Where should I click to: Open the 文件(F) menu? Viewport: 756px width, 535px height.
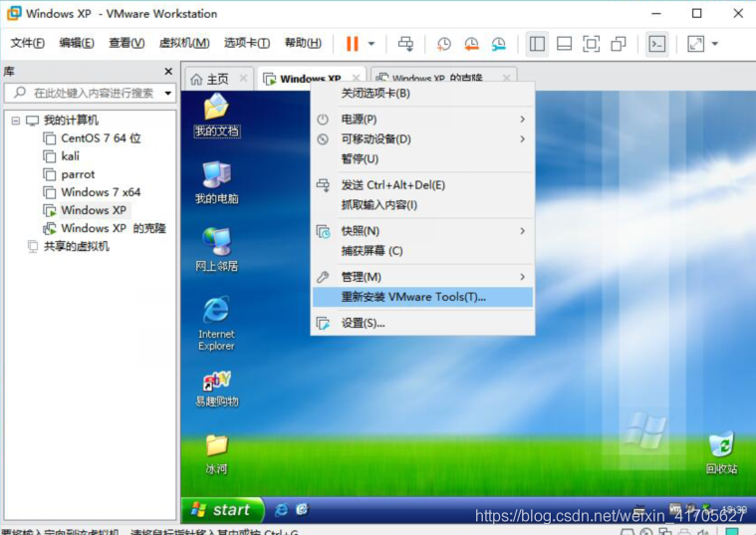pyautogui.click(x=28, y=43)
